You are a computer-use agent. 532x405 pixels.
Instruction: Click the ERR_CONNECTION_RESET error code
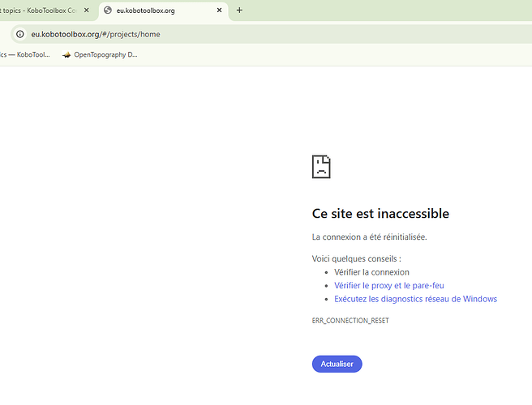pos(350,321)
